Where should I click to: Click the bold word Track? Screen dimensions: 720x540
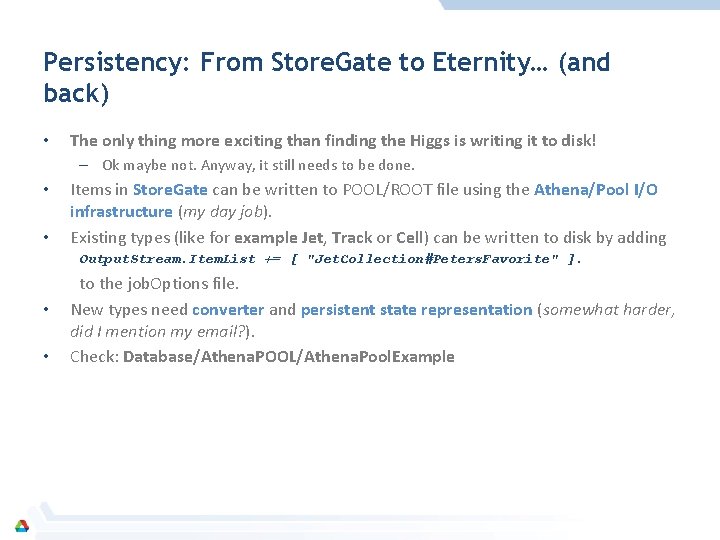(x=352, y=238)
